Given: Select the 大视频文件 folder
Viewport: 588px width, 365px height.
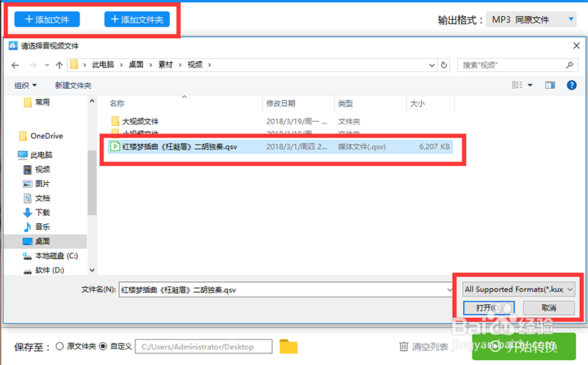Looking at the screenshot, I should pos(140,121).
